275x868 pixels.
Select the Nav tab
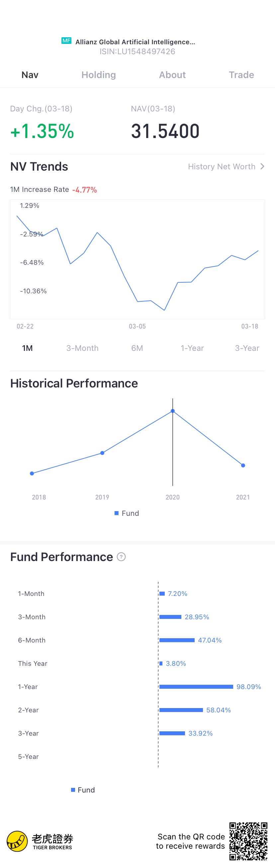click(30, 75)
